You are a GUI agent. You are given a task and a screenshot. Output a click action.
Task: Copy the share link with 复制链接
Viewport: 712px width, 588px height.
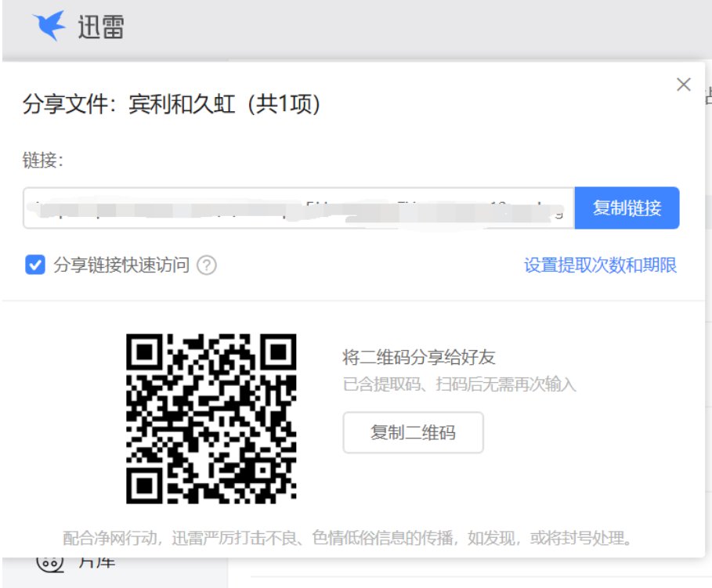pos(627,208)
